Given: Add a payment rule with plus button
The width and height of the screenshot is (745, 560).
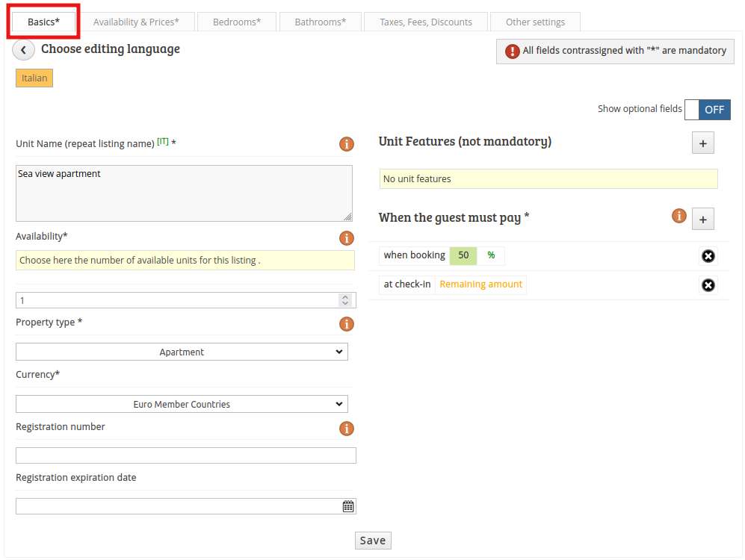Looking at the screenshot, I should click(702, 220).
